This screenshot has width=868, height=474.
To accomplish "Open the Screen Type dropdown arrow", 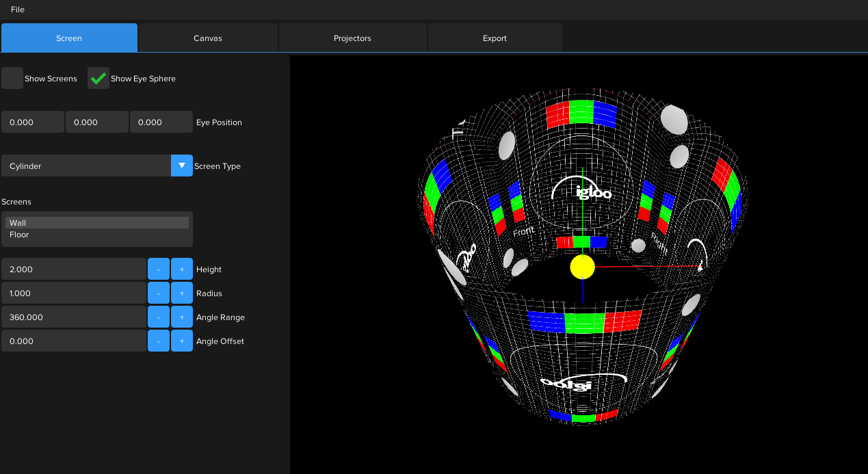I will 181,166.
